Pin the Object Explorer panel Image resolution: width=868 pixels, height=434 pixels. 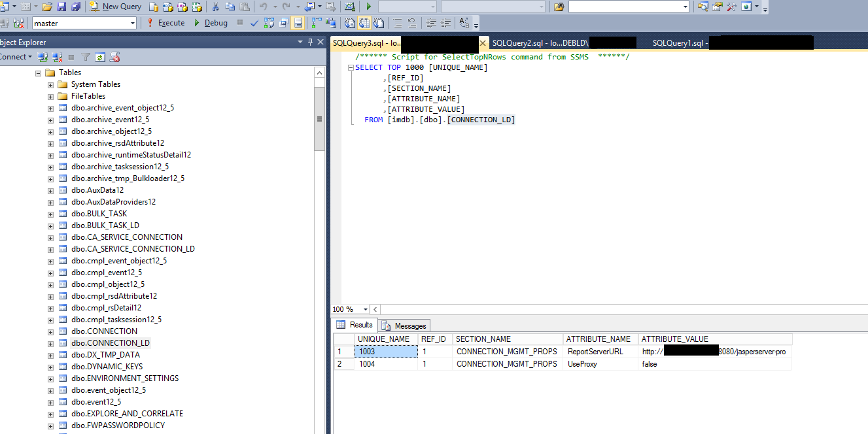(309, 42)
